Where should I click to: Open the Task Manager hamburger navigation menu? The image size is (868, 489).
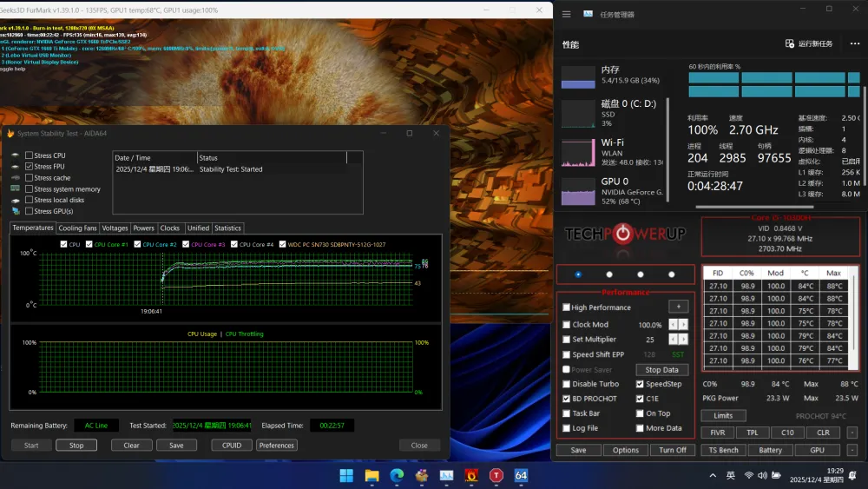[x=566, y=14]
